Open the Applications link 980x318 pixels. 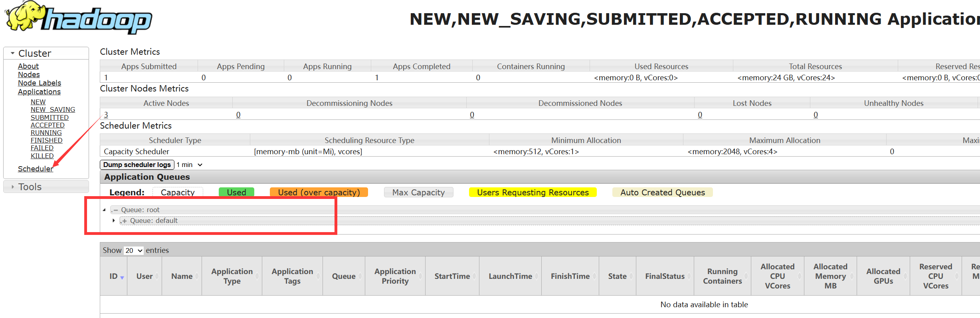pos(39,91)
